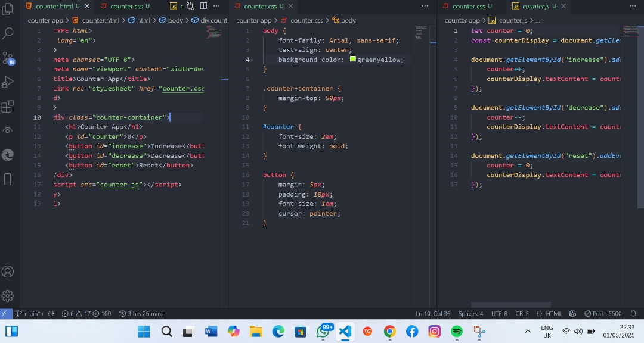The width and height of the screenshot is (644, 343).
Task: Open more actions menu of right editor group
Action: [x=633, y=6]
